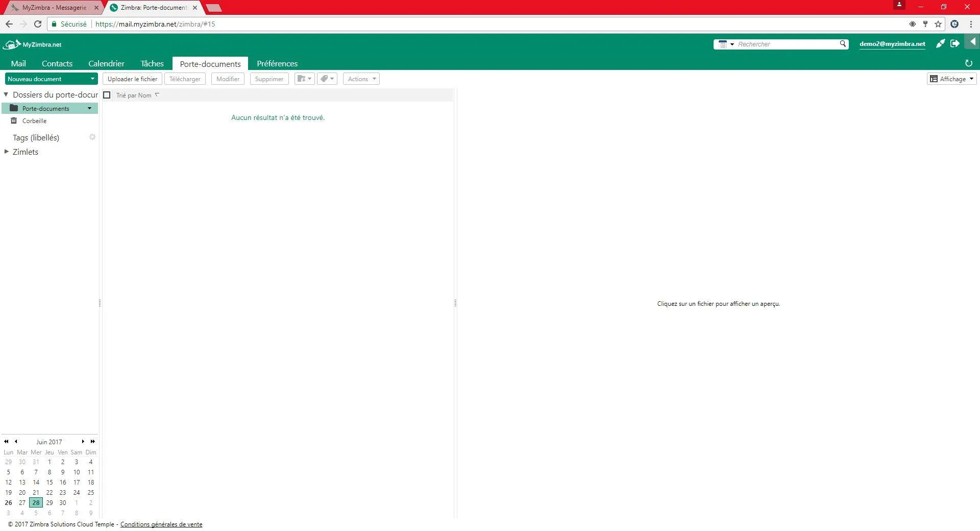
Task: Click the tags settings gear icon
Action: (92, 137)
